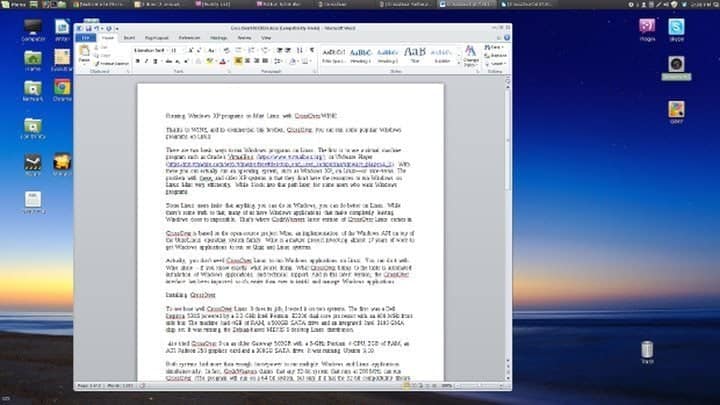Open the Borders dropdown
Viewport: 720px width, 405px height.
pos(305,61)
